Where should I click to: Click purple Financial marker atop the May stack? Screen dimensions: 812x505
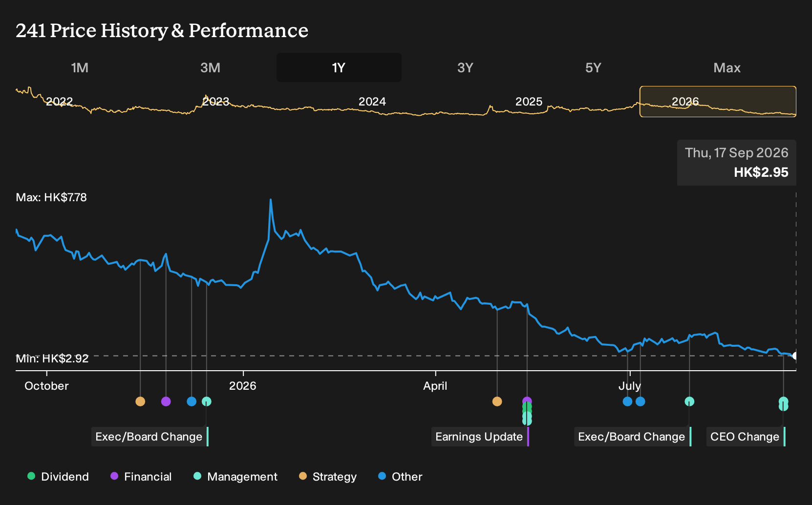tap(527, 400)
